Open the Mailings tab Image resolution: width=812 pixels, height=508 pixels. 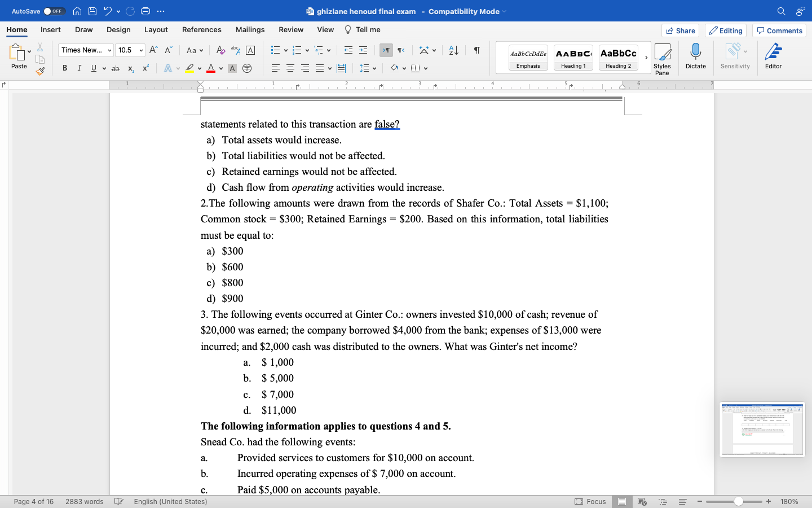point(250,30)
